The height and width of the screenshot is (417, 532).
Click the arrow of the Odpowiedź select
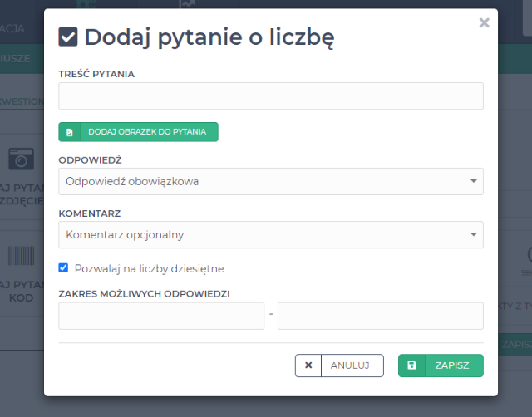click(473, 181)
